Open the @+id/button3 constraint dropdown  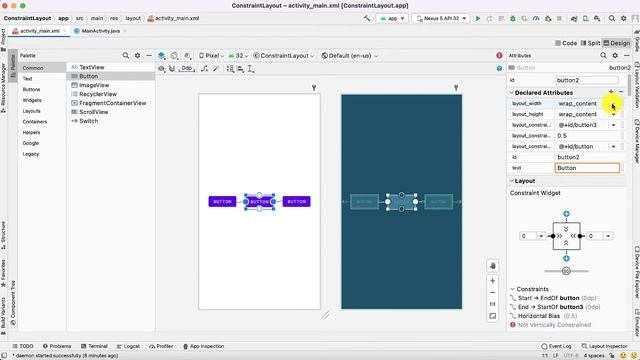[613, 125]
